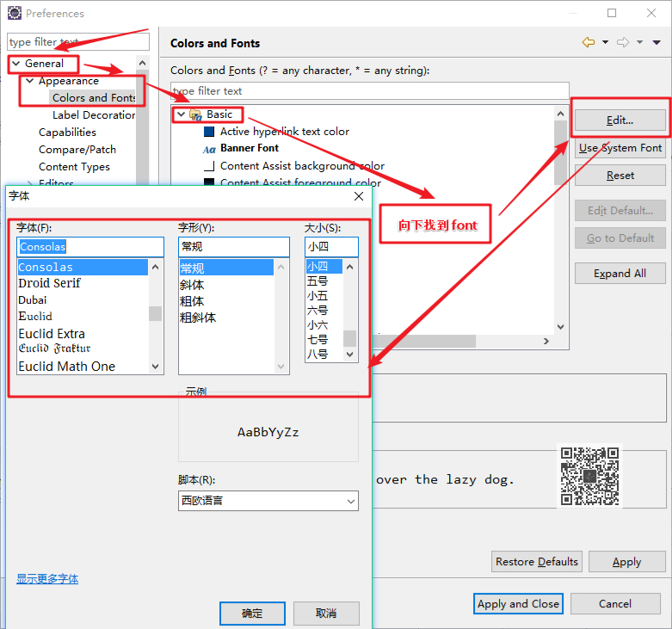The image size is (672, 629).
Task: Click the Expand All button
Action: tap(620, 274)
